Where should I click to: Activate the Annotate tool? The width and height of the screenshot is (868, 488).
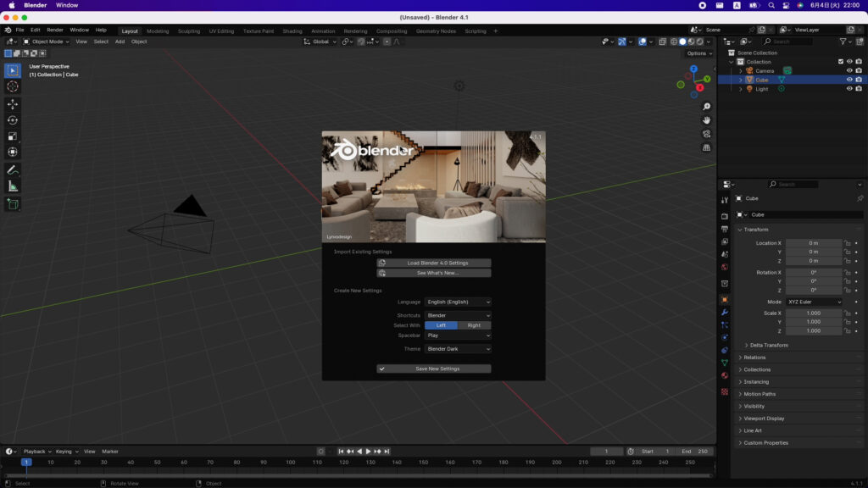(x=13, y=170)
